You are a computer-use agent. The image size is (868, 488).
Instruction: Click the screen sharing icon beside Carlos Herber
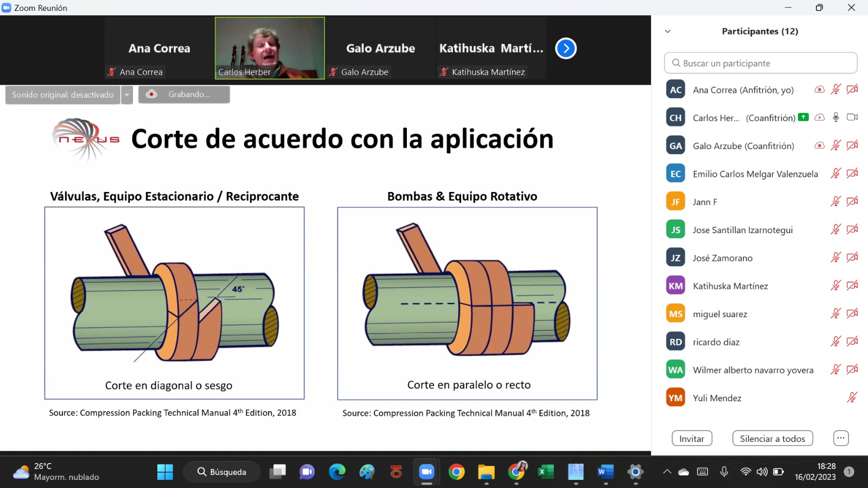tap(803, 117)
